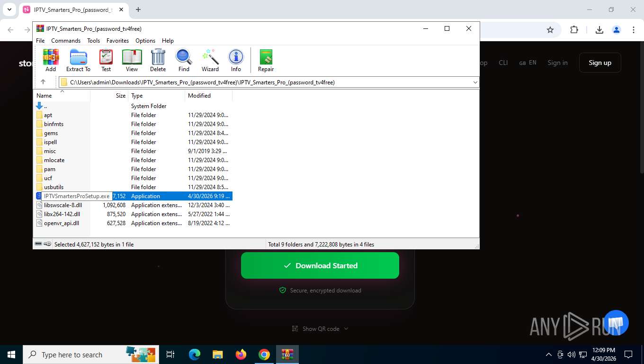Click the Test archive icon
Screen dimensions: 644x364
click(x=106, y=60)
